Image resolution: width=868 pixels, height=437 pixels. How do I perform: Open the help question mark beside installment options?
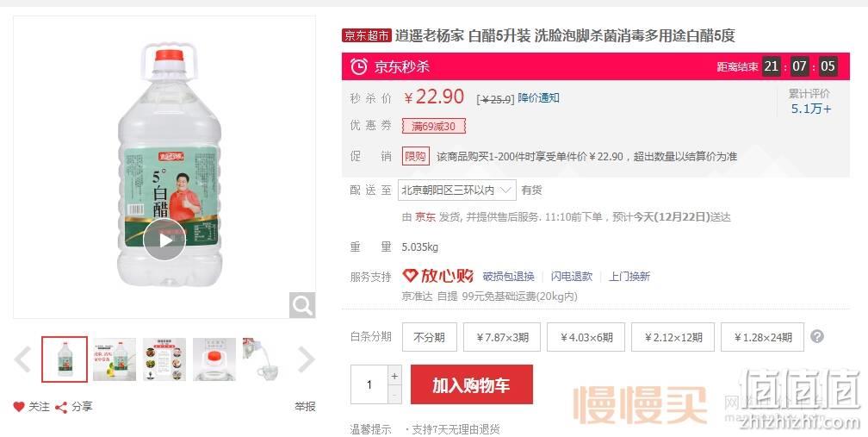pyautogui.click(x=816, y=337)
